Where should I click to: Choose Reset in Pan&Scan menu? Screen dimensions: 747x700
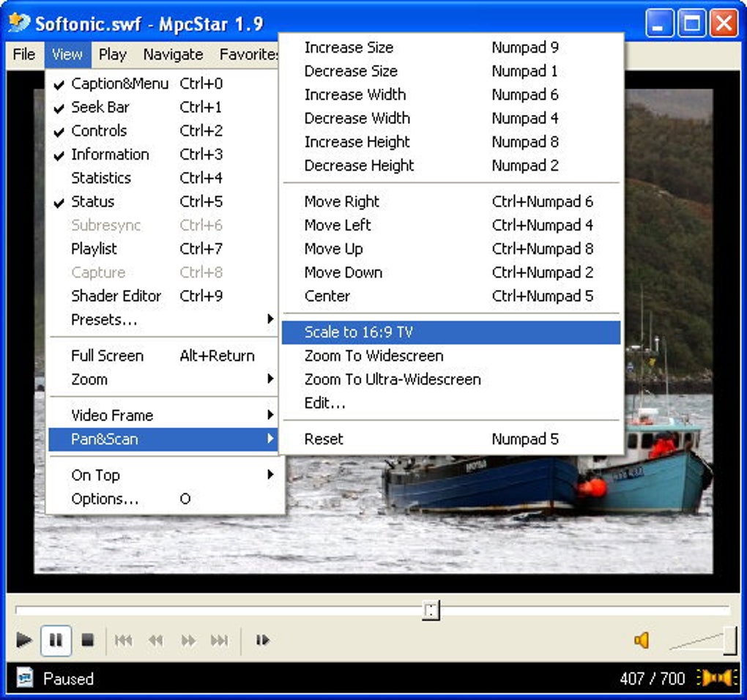click(x=451, y=439)
